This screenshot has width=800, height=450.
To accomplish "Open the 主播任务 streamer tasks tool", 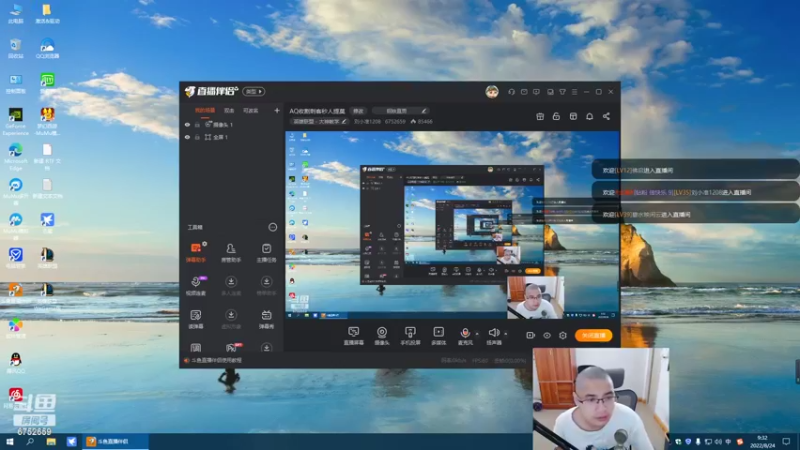I will pos(266,253).
